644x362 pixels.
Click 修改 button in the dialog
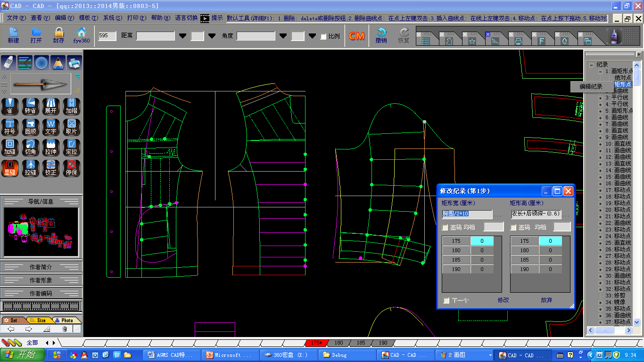point(503,300)
